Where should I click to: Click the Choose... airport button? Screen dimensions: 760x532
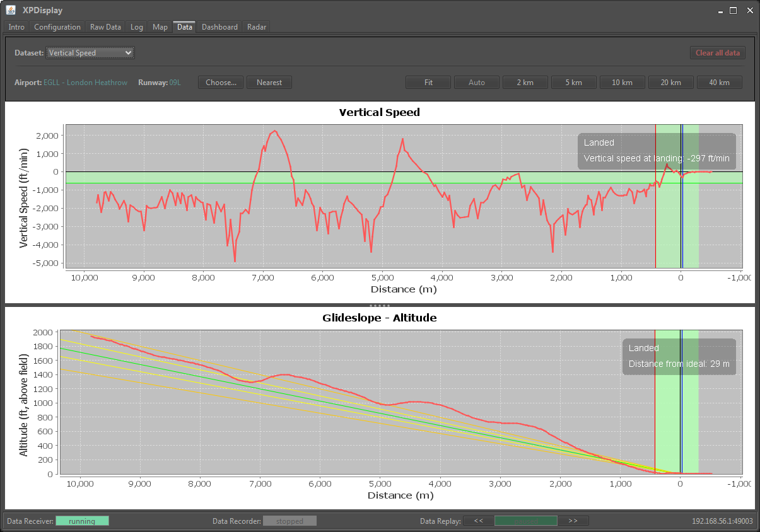coord(221,83)
